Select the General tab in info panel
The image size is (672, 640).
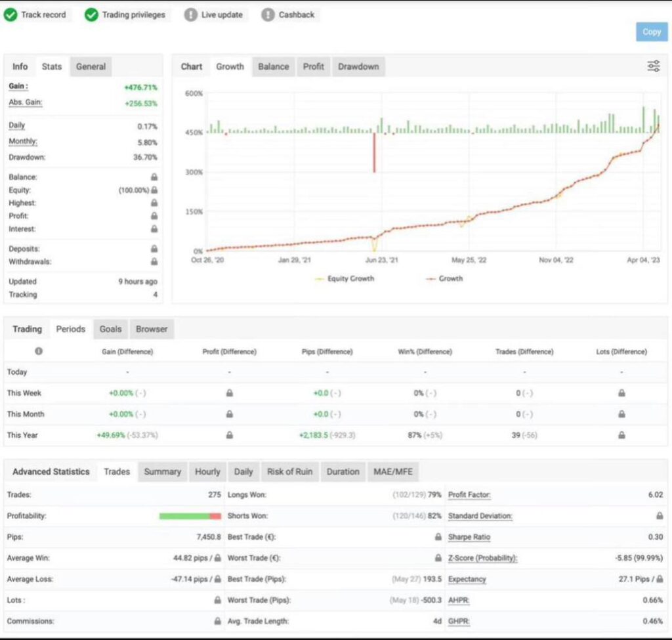tap(91, 66)
